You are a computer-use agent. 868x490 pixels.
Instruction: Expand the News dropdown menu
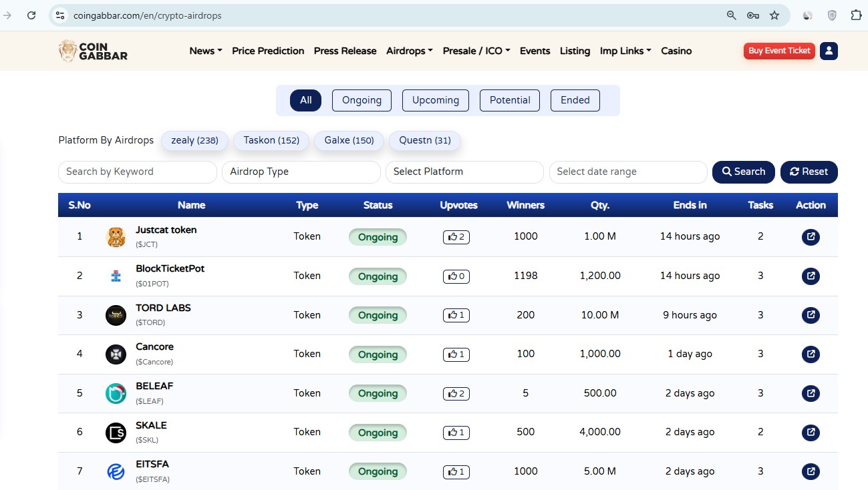[x=205, y=51]
